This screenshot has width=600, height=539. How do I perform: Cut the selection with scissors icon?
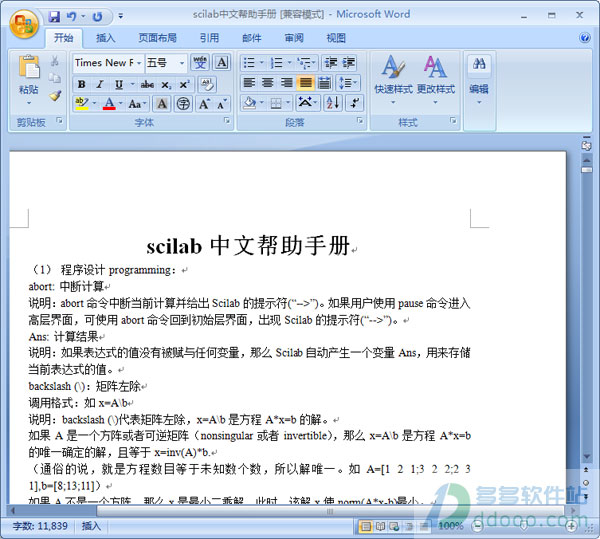55,61
